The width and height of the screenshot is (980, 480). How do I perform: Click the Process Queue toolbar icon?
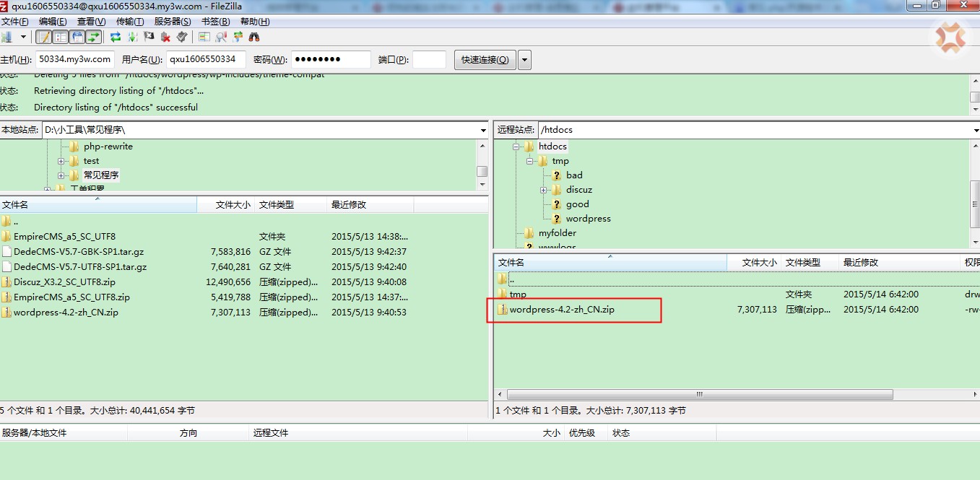(133, 37)
